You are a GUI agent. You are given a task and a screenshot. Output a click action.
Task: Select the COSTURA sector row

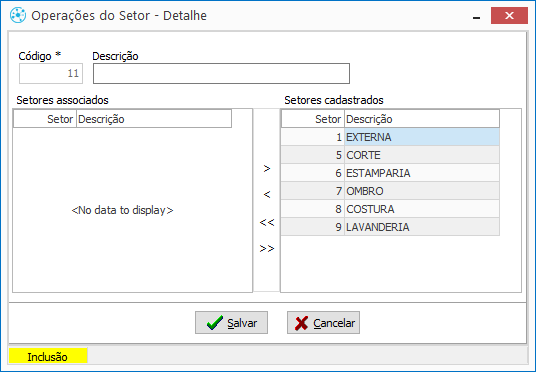(x=390, y=209)
